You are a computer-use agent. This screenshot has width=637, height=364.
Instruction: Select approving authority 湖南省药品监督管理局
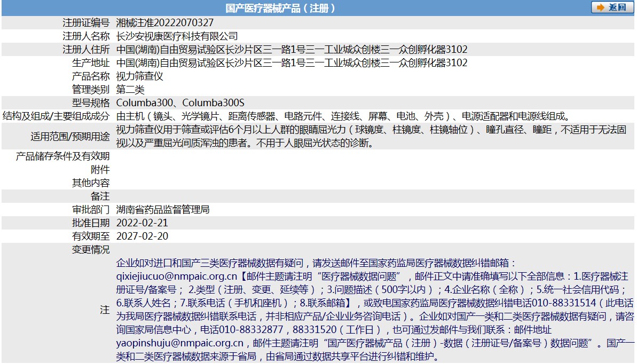coord(163,210)
